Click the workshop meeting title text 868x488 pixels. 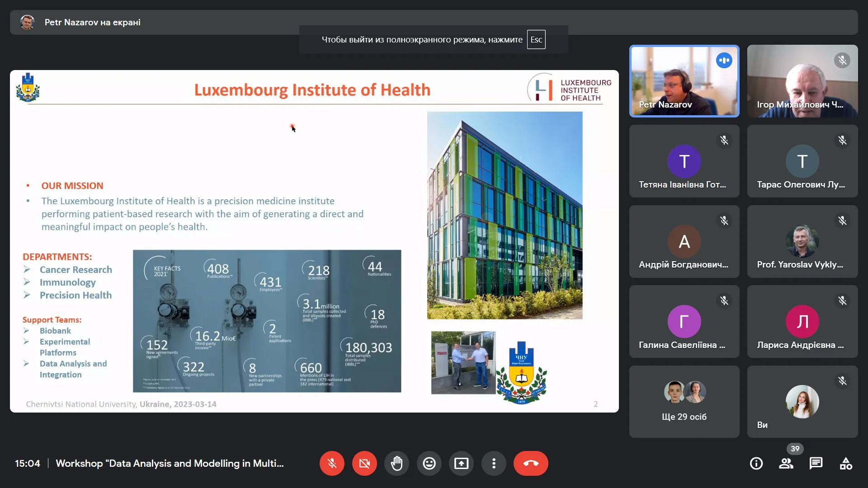coord(170,463)
